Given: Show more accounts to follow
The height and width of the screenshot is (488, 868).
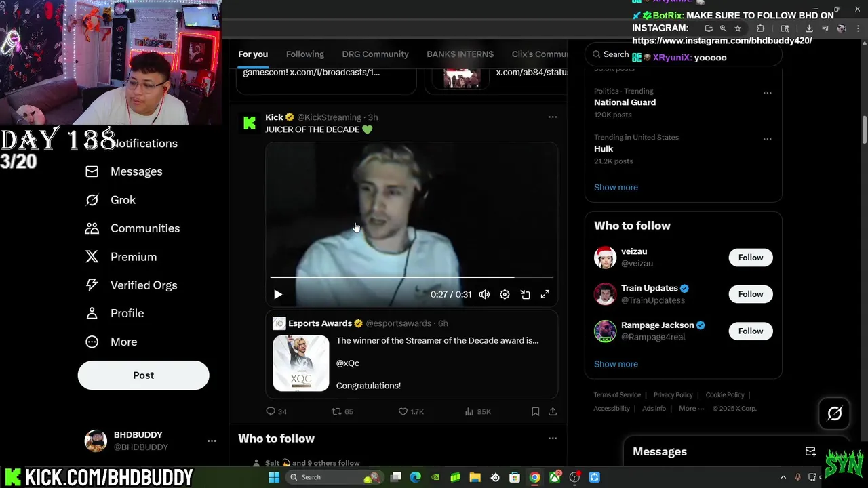Looking at the screenshot, I should coord(616,364).
